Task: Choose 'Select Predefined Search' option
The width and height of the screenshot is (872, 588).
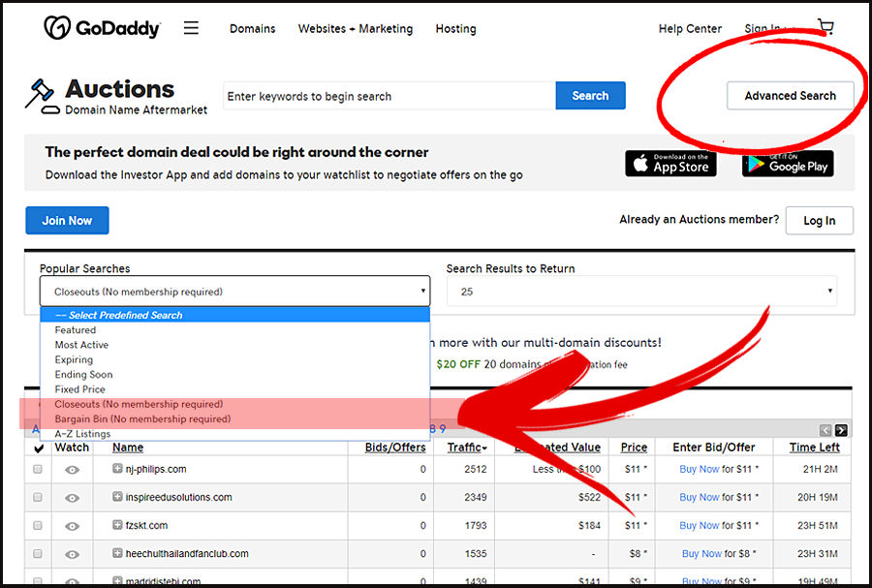Action: point(234,315)
